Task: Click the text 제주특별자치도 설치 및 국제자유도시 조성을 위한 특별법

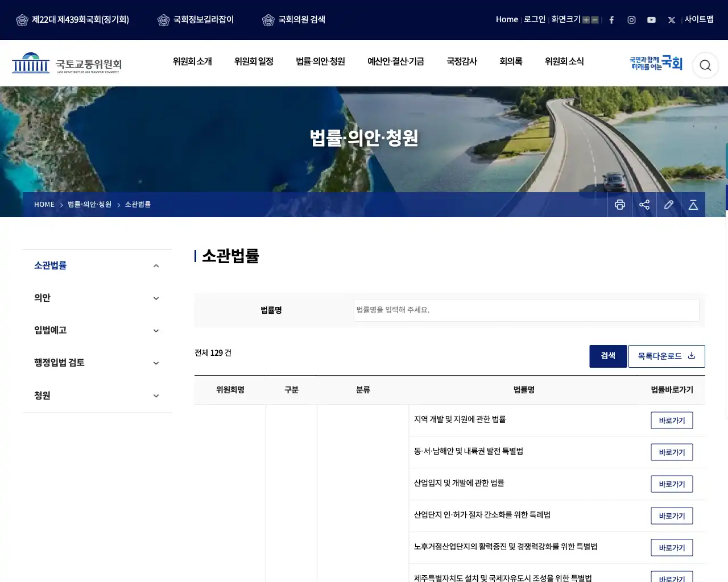Action: [x=503, y=577]
